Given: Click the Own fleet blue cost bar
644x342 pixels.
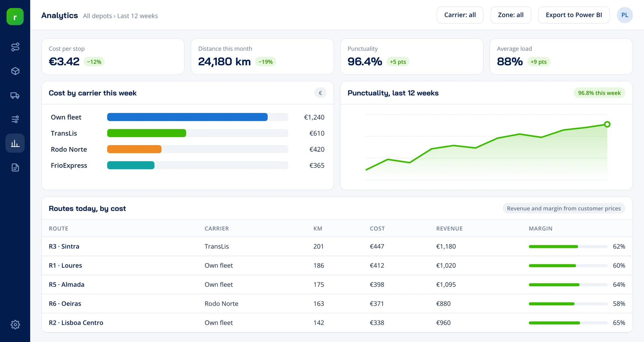Looking at the screenshot, I should (x=187, y=117).
